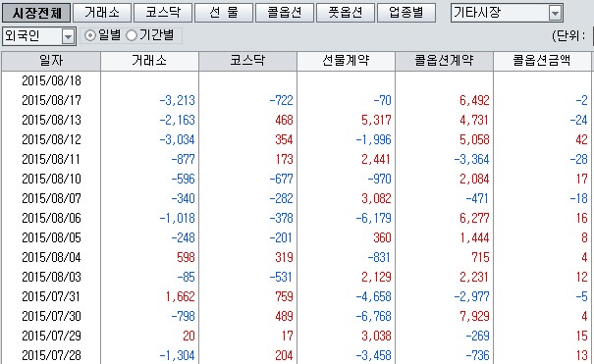Open the 콜옵션 tab
This screenshot has width=594, height=364.
point(285,13)
